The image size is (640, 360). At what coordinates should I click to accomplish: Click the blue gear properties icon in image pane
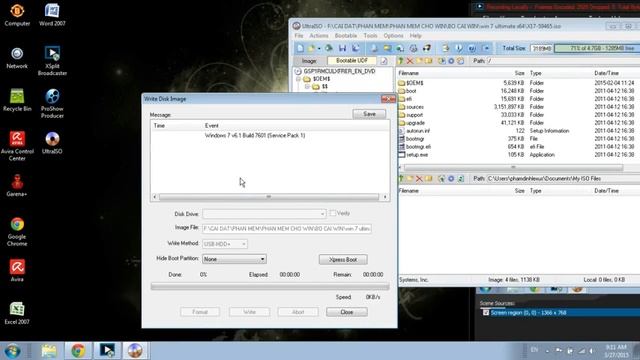(451, 61)
